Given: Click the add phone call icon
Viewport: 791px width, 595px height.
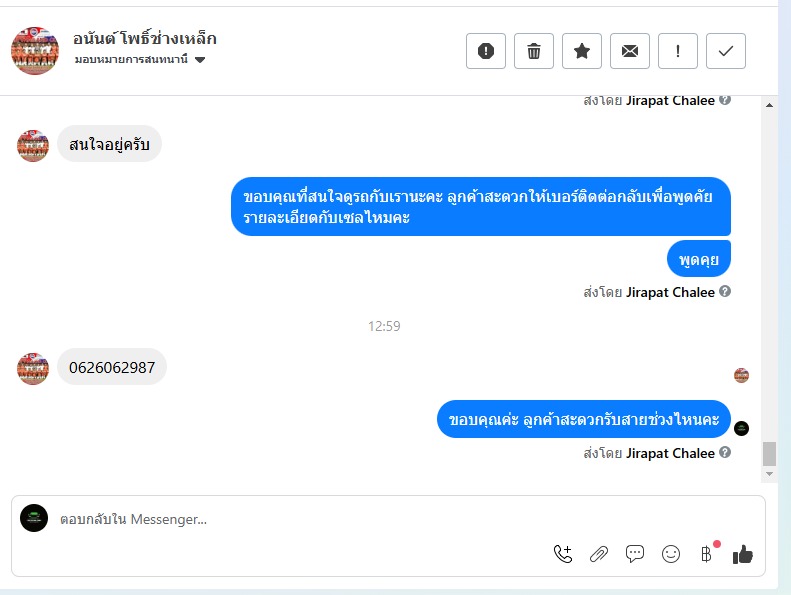Looking at the screenshot, I should 563,554.
